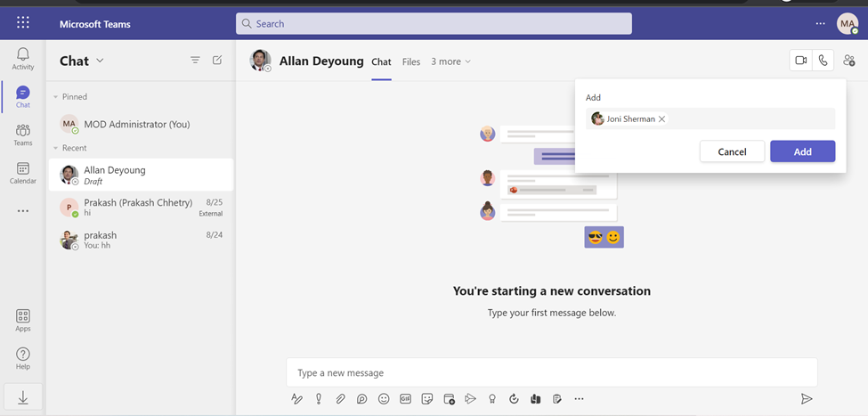Show more messaging extensions

click(x=579, y=399)
